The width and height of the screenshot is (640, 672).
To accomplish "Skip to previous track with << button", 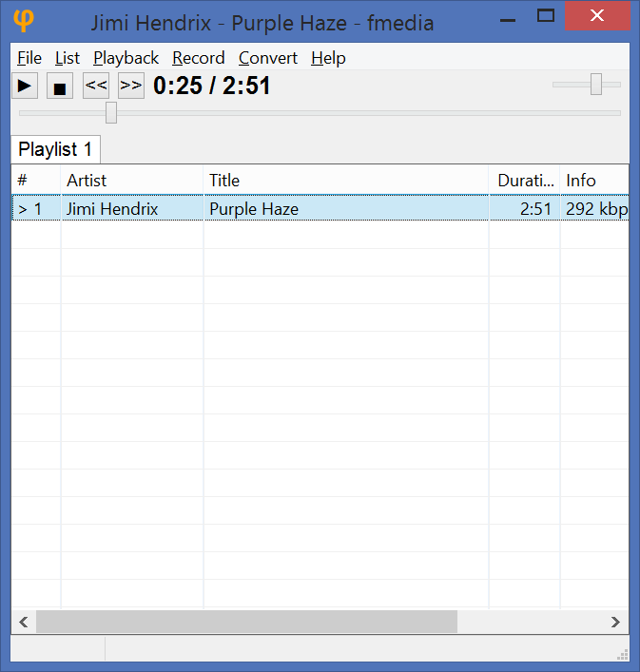I will click(96, 86).
